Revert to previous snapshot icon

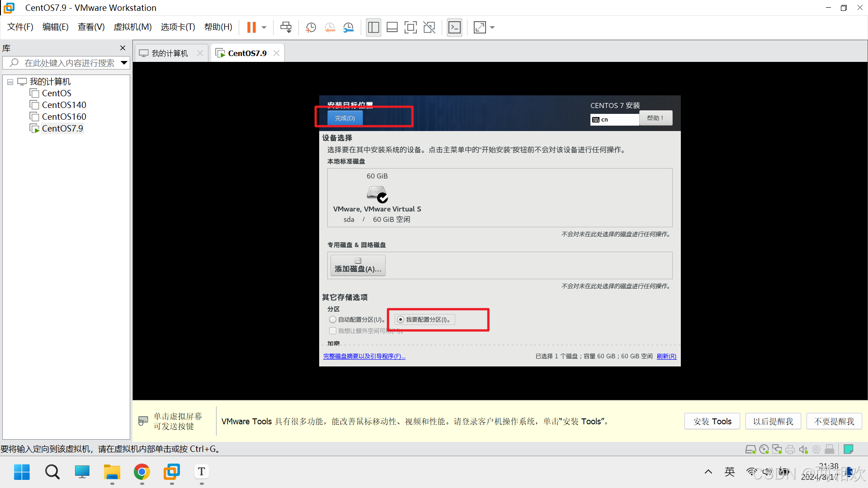[330, 28]
